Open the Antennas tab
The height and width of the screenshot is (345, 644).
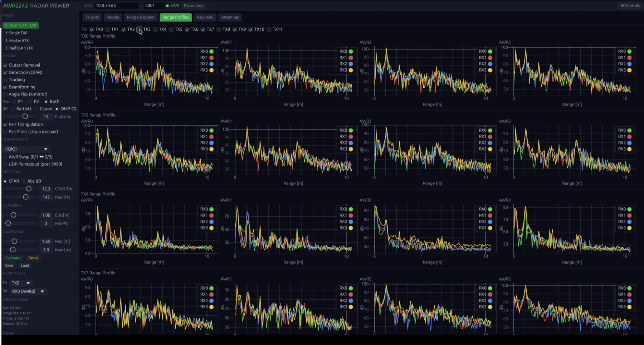coord(230,17)
